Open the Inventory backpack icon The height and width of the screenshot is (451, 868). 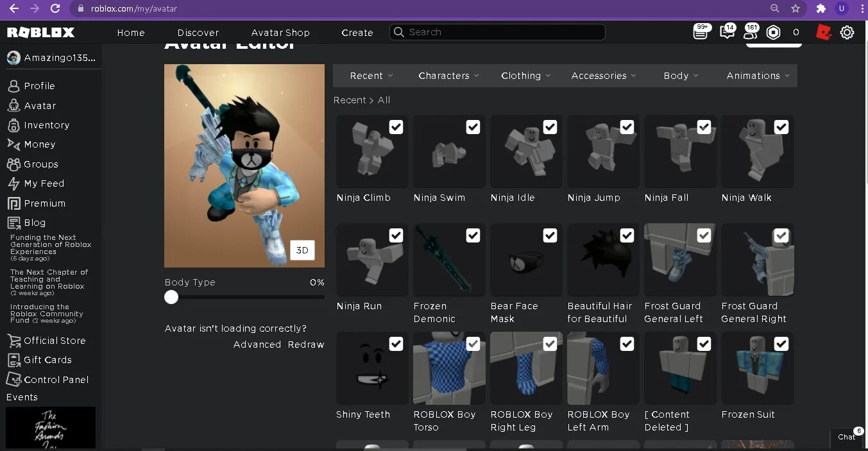pos(13,125)
